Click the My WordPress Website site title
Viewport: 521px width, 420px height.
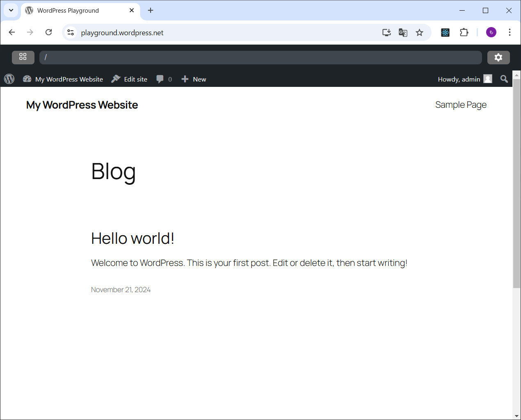coord(82,105)
